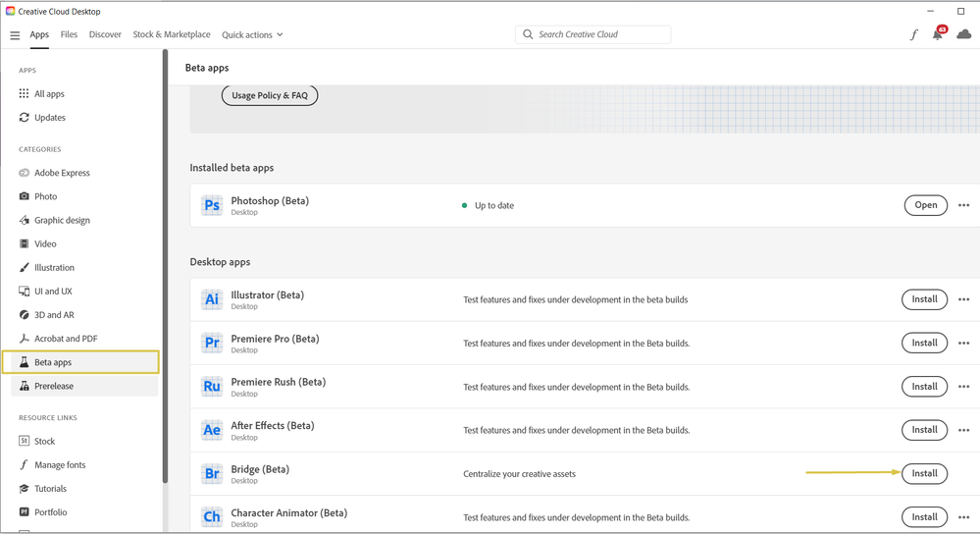Click the cloud sync status icon

coord(964,33)
